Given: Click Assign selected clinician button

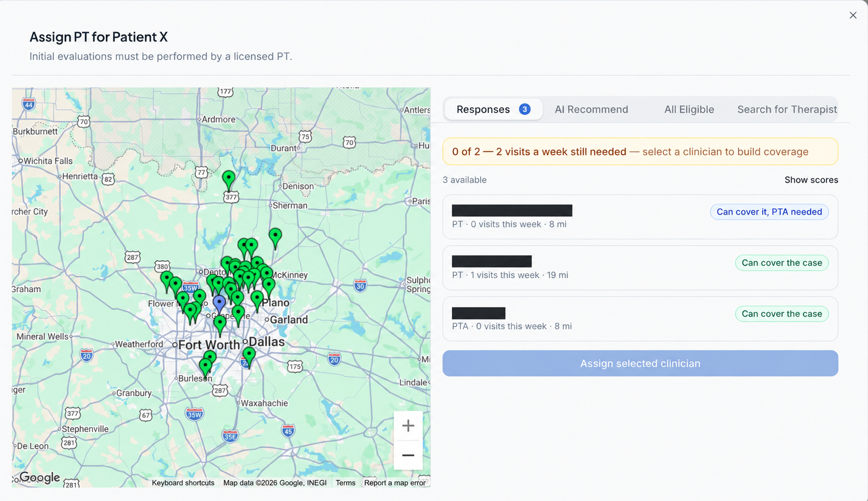Looking at the screenshot, I should [x=640, y=363].
